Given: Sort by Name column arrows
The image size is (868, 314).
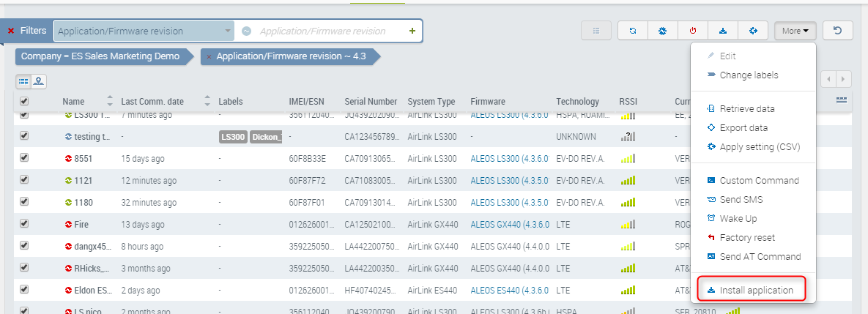Looking at the screenshot, I should (110, 102).
